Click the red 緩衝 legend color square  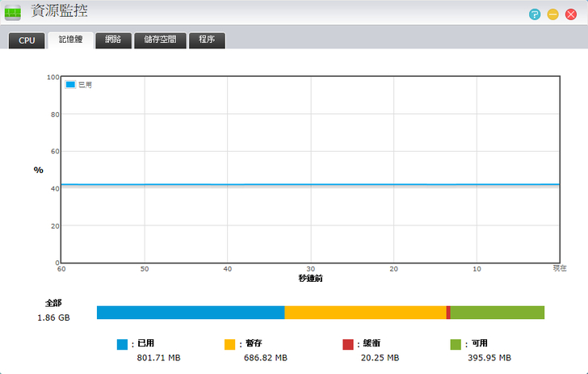(x=348, y=344)
